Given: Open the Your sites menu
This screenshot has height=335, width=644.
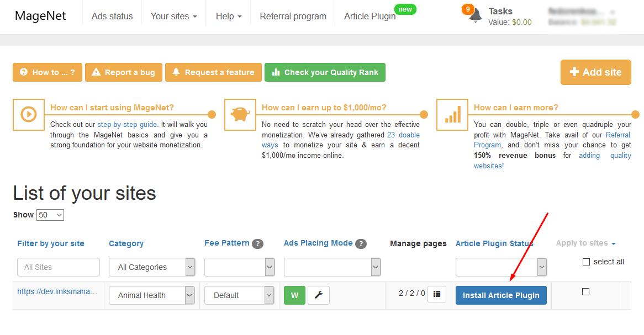Looking at the screenshot, I should 174,17.
